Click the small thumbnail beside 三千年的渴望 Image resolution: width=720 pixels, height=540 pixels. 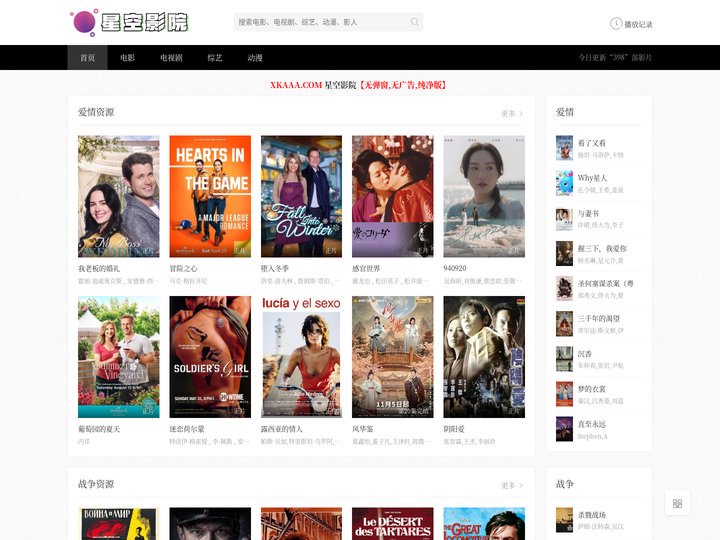click(x=564, y=324)
